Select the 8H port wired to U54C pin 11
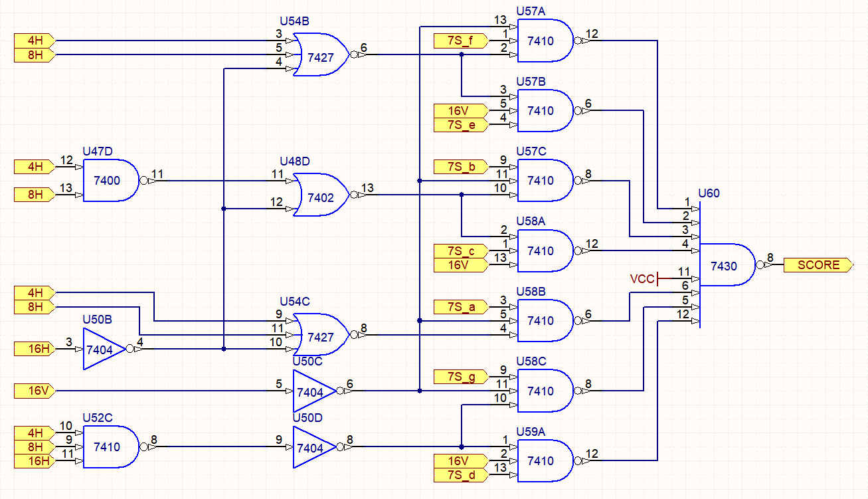 35,306
